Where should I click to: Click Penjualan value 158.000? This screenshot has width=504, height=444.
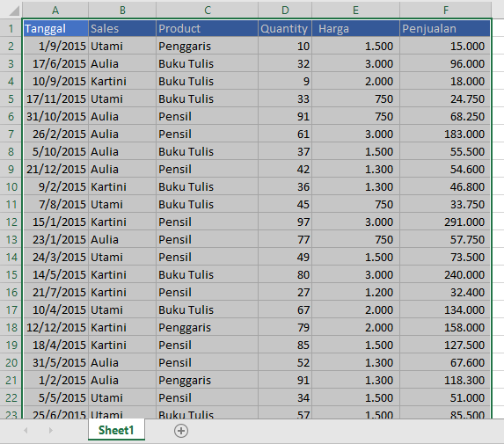coord(445,327)
